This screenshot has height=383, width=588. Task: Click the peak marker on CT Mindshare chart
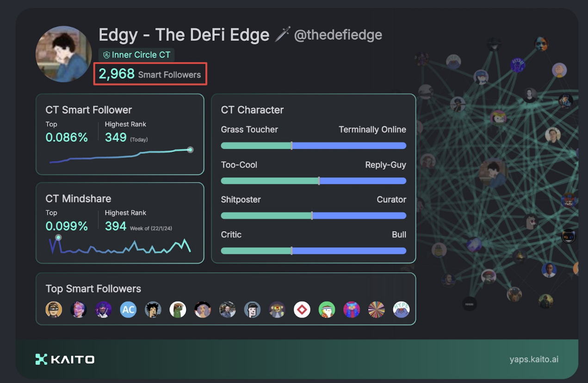point(58,238)
